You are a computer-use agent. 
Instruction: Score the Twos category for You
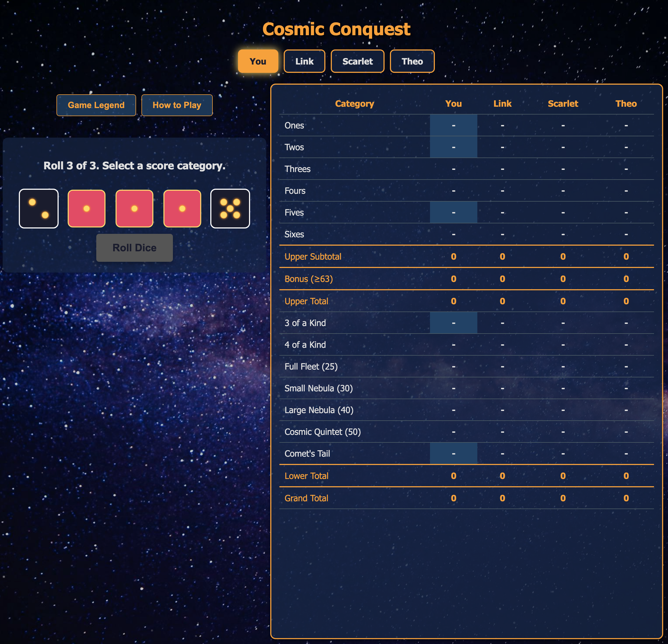(x=454, y=147)
